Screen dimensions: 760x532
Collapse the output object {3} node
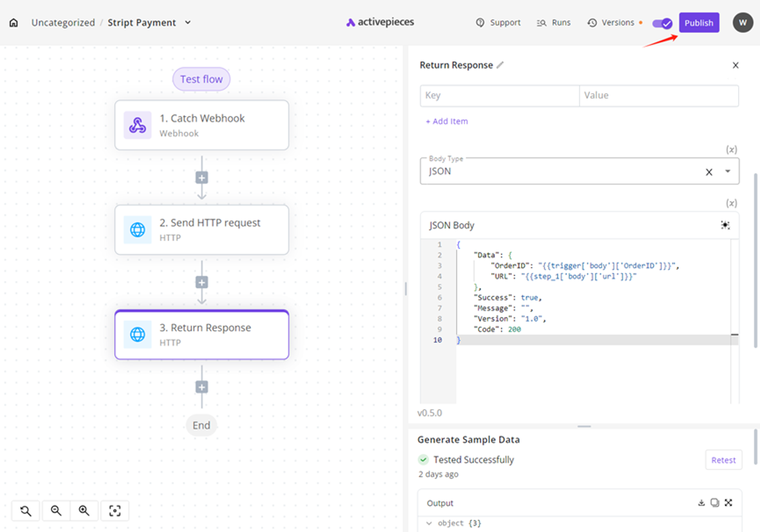(429, 523)
